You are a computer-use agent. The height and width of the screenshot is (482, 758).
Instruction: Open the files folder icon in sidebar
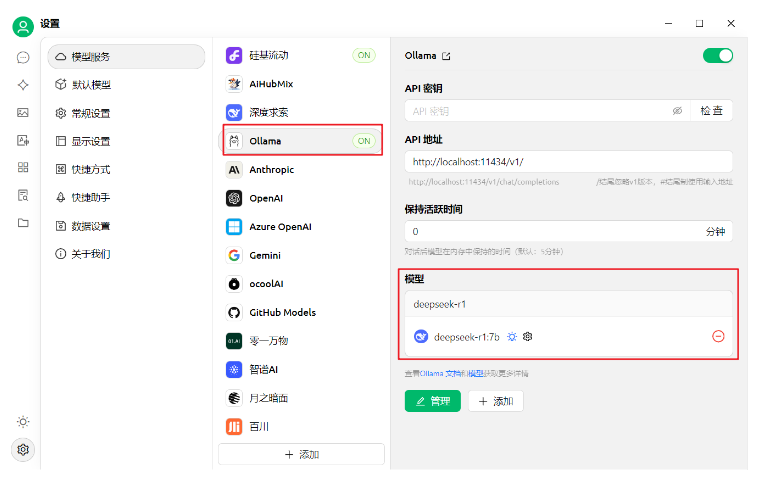(x=22, y=222)
